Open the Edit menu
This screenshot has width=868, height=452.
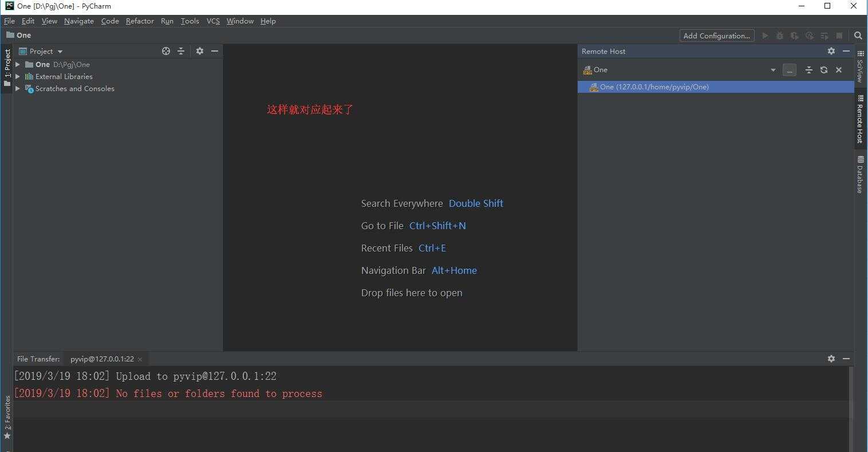28,21
